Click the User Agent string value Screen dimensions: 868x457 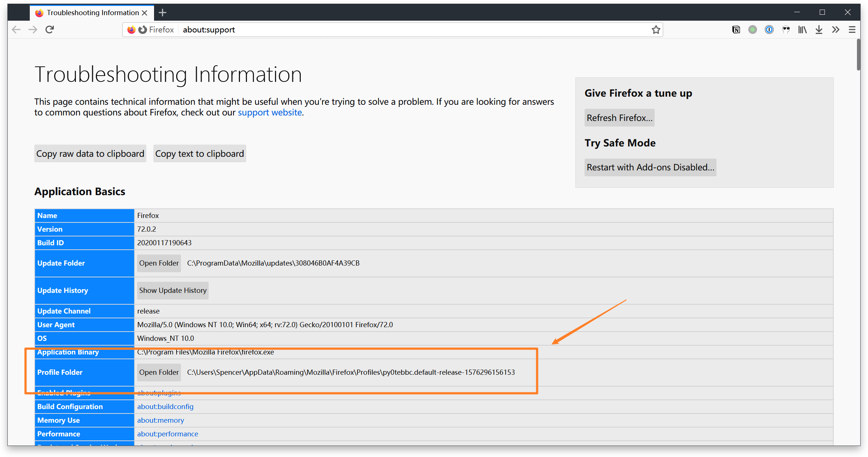pyautogui.click(x=265, y=325)
